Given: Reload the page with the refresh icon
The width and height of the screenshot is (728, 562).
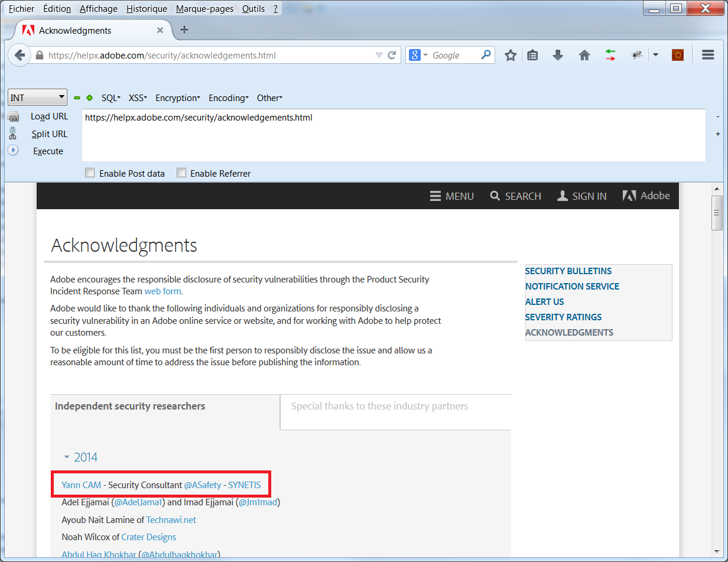Looking at the screenshot, I should (x=392, y=56).
